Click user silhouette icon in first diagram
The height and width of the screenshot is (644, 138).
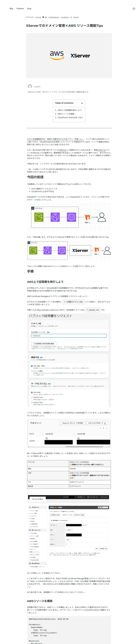101,217
